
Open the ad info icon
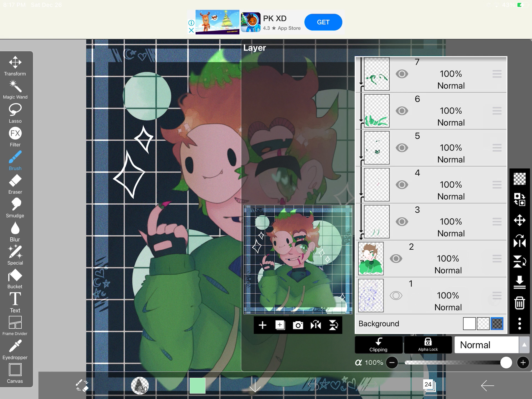click(191, 23)
